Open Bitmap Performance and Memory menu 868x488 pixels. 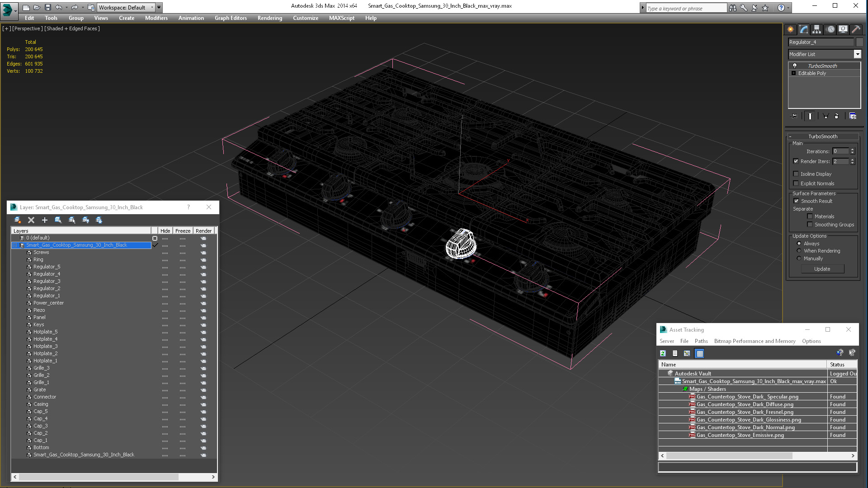[755, 341]
